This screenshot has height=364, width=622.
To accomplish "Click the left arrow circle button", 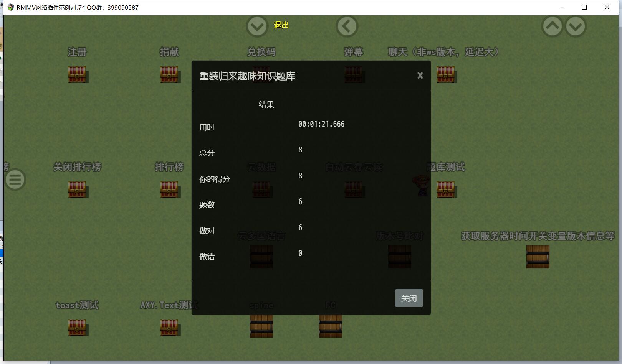I will click(x=347, y=26).
